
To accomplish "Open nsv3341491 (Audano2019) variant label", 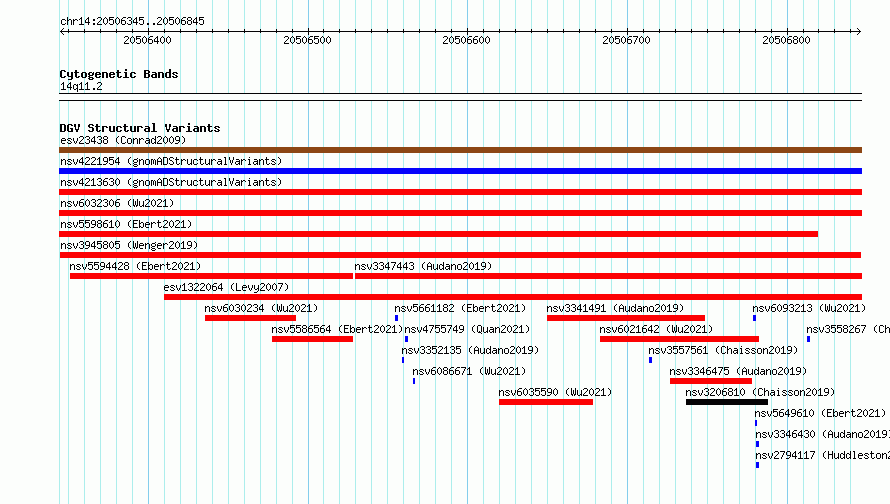I will pyautogui.click(x=615, y=308).
